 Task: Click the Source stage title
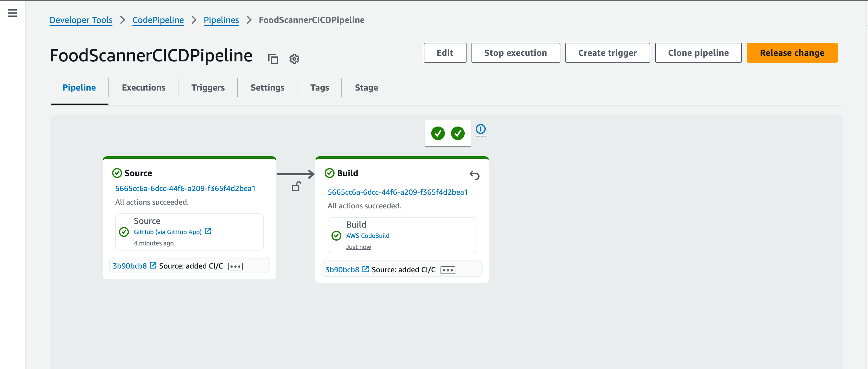coord(138,173)
